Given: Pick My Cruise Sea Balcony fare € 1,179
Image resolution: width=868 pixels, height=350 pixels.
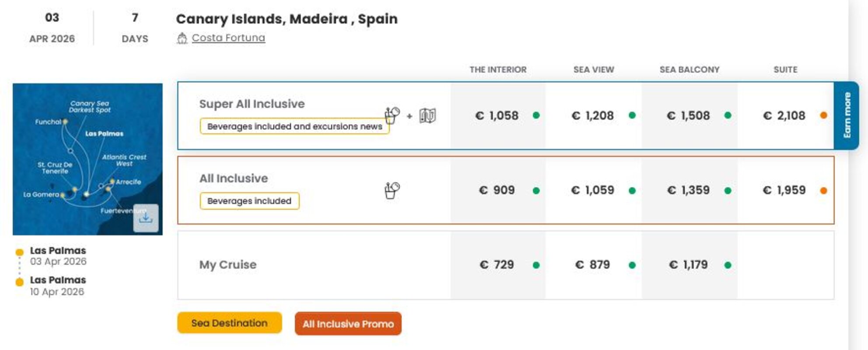Looking at the screenshot, I should coord(688,265).
